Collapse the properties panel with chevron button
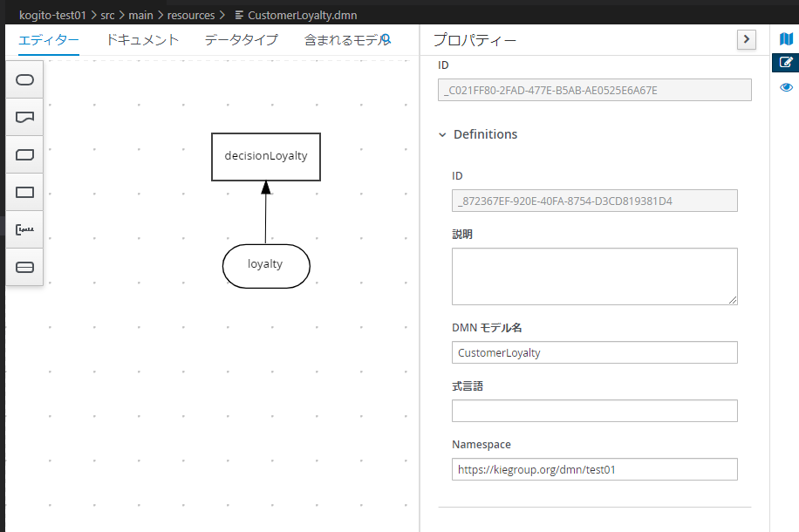The width and height of the screenshot is (799, 532). [747, 39]
